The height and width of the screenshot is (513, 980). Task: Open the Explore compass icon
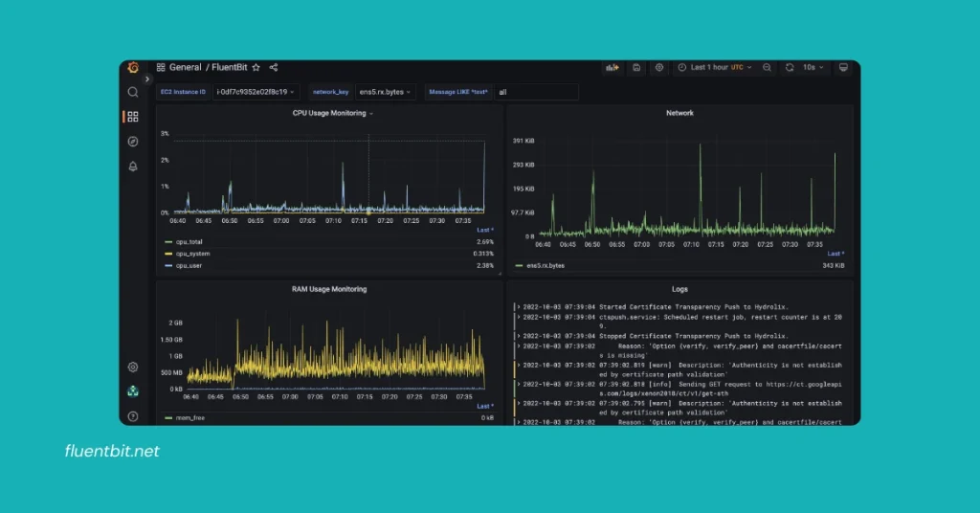(133, 142)
